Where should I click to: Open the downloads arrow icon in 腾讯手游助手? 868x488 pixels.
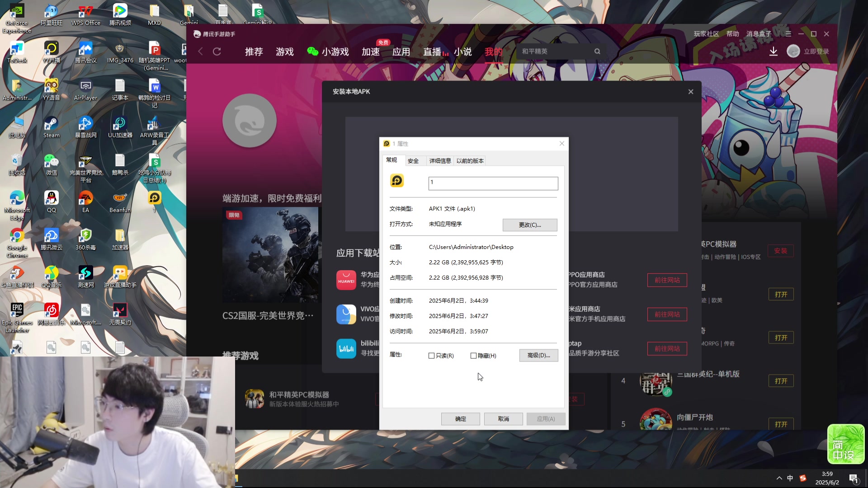(x=774, y=52)
